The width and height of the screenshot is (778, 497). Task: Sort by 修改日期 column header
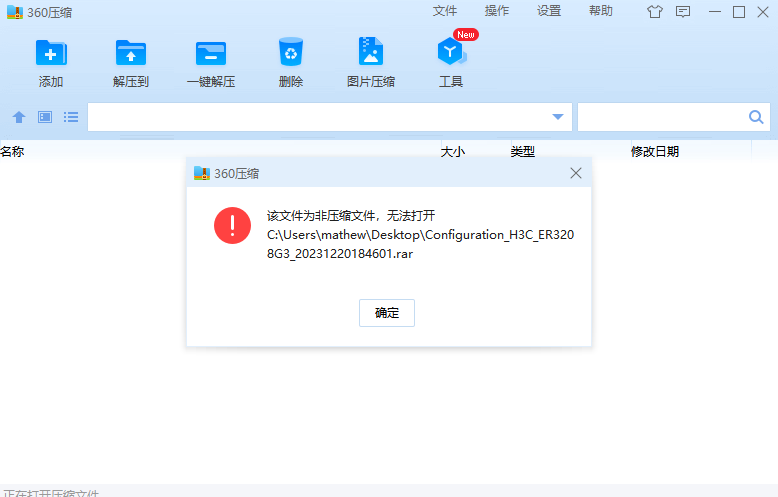click(655, 151)
